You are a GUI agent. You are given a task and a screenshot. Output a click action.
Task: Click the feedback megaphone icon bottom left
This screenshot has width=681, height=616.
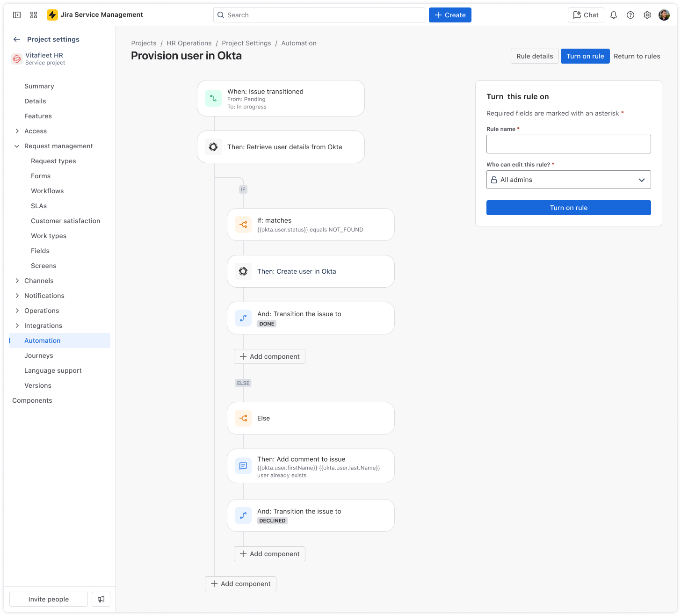[101, 599]
